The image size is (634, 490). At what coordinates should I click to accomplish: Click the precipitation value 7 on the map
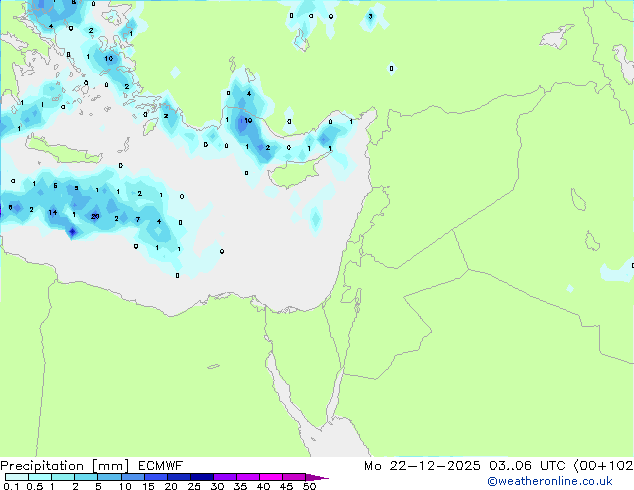(x=138, y=220)
